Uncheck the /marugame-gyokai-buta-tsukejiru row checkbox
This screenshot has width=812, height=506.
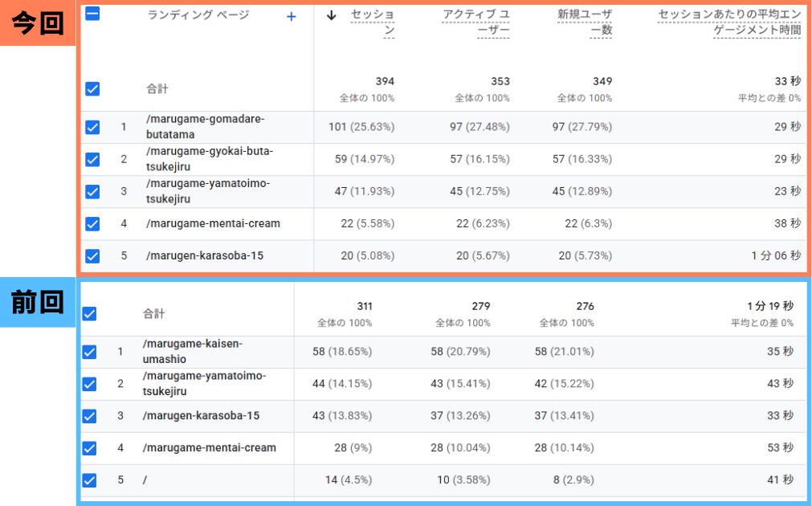92,160
